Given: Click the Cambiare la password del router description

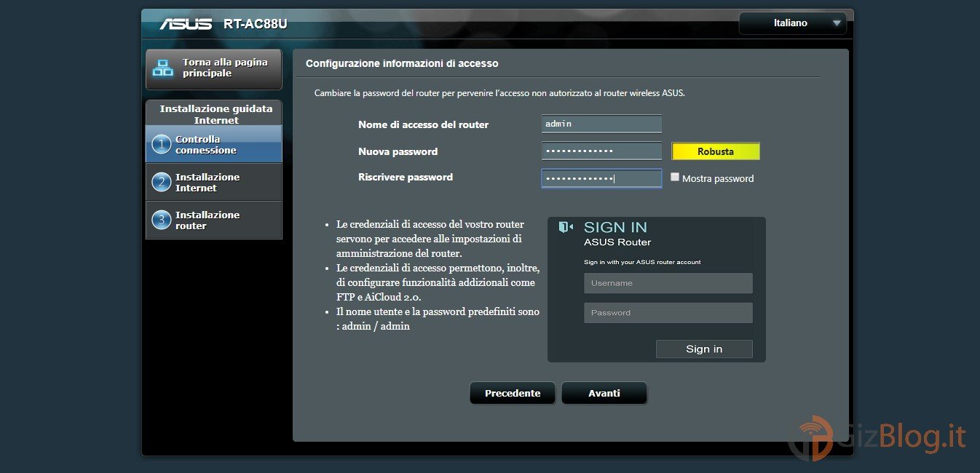Looking at the screenshot, I should tap(499, 93).
